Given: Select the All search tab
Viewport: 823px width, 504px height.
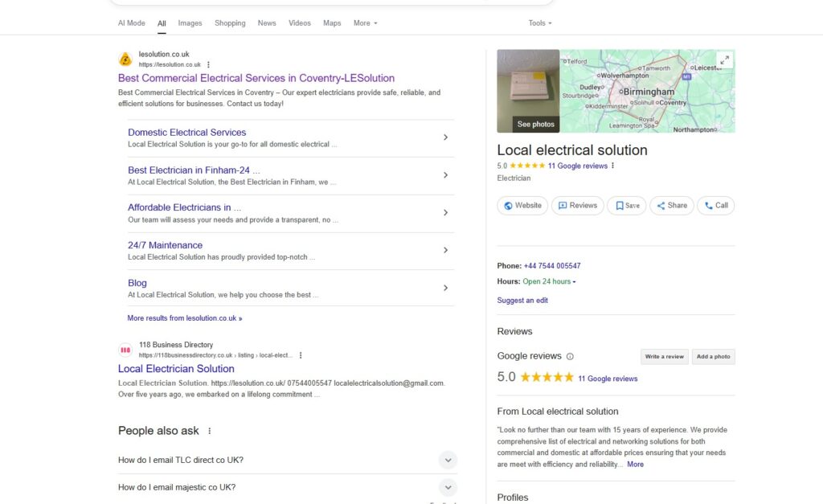Looking at the screenshot, I should click(162, 23).
